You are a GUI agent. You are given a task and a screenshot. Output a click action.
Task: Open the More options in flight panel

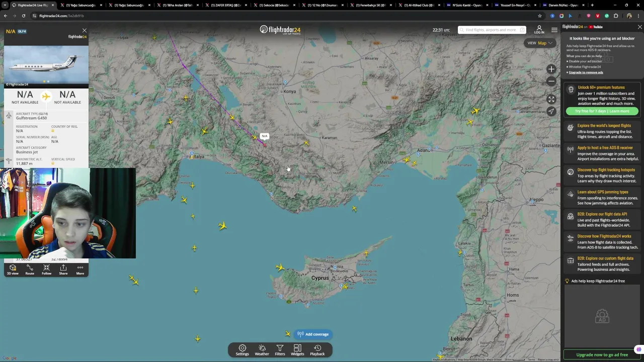[x=80, y=270]
